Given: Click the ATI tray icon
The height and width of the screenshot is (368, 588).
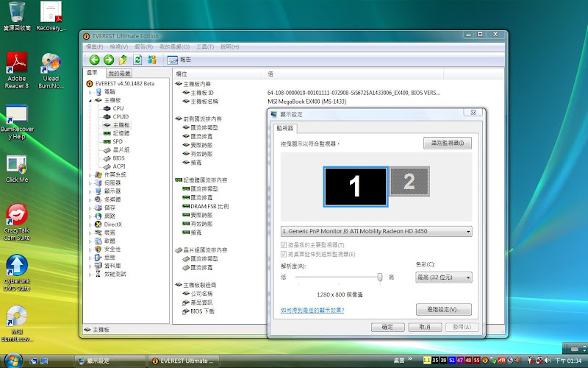Looking at the screenshot, I should (x=501, y=361).
